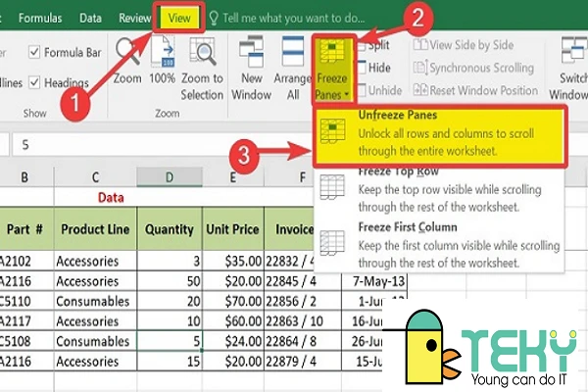Expand the Freeze Panes dropdown
Screen dimensions: 588x392
[x=332, y=69]
